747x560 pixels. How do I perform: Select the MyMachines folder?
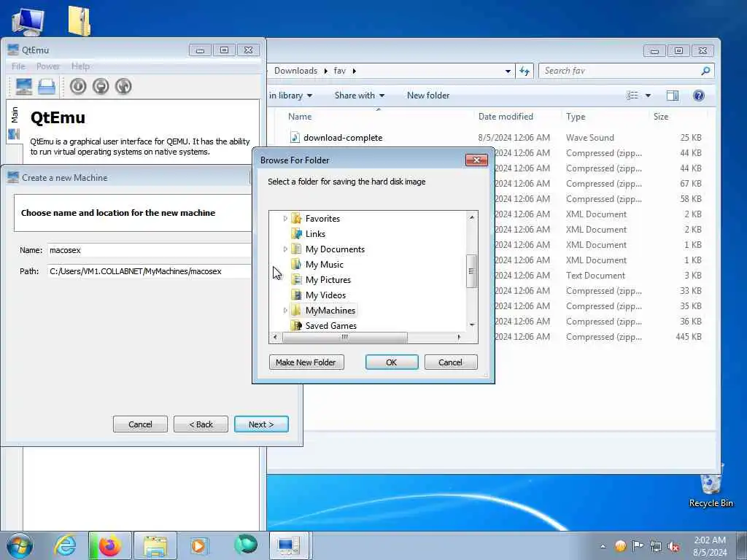coord(330,311)
